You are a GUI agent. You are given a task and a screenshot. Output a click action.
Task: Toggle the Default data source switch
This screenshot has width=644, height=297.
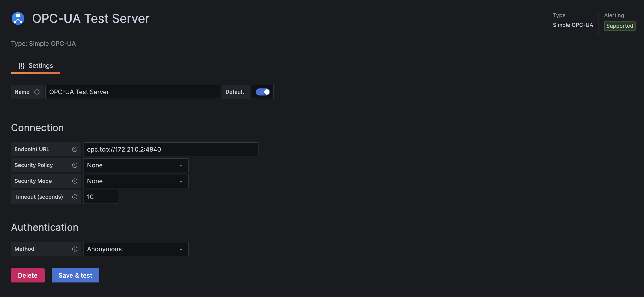(262, 92)
